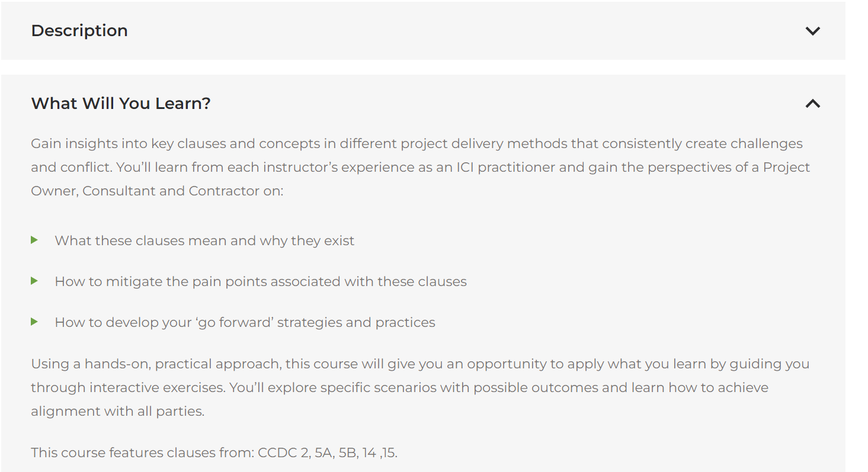The height and width of the screenshot is (472, 868).
Task: Click the words 'Owner, Consultant and Contractor'
Action: click(x=156, y=191)
